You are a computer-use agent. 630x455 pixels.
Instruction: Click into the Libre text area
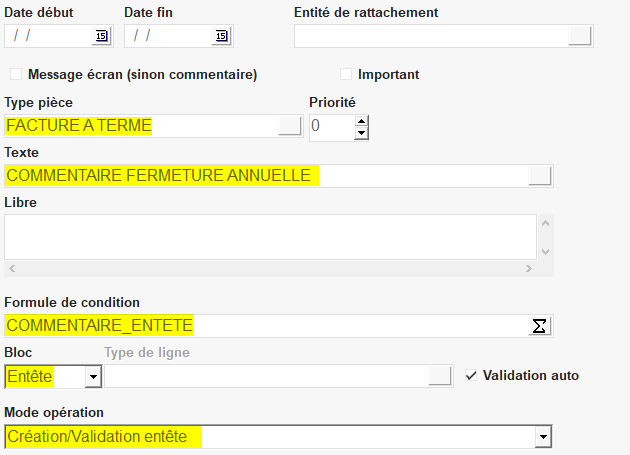pos(270,236)
